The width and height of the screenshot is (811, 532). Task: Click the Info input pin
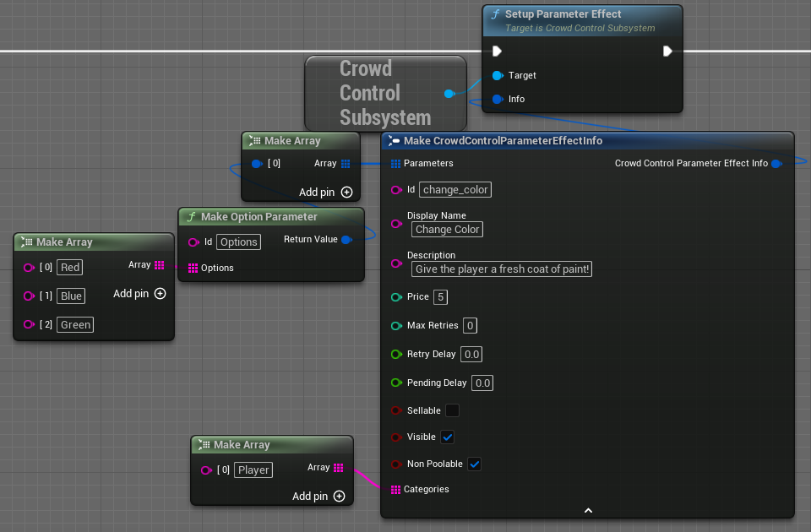498,99
